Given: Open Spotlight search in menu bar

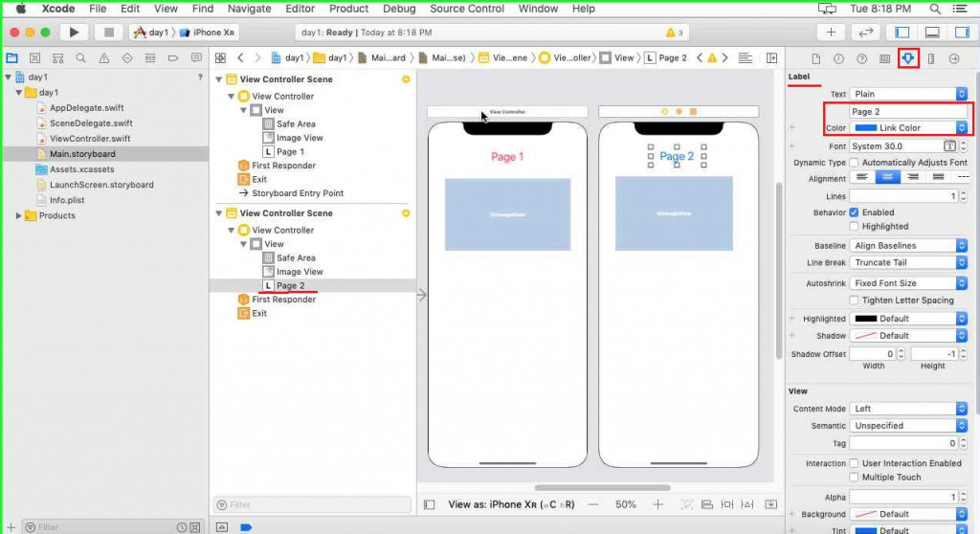Looking at the screenshot, I should [935, 9].
